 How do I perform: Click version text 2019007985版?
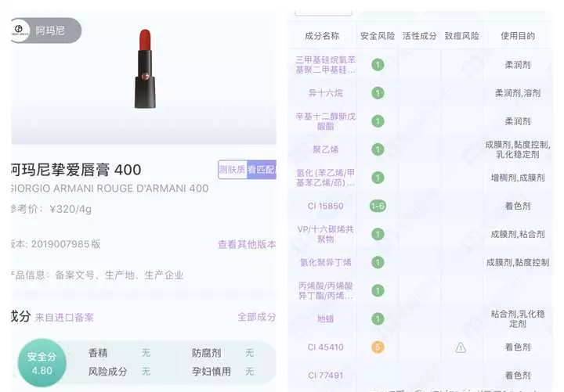66,244
